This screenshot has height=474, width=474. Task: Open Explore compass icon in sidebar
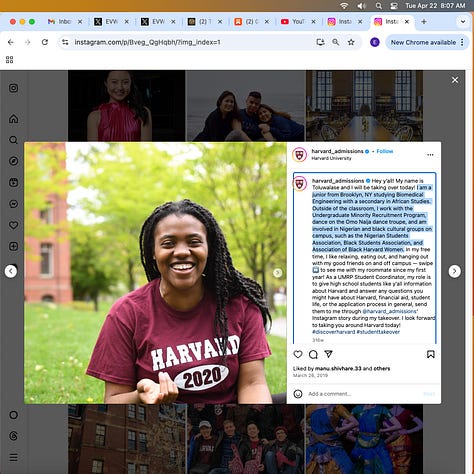(13, 161)
